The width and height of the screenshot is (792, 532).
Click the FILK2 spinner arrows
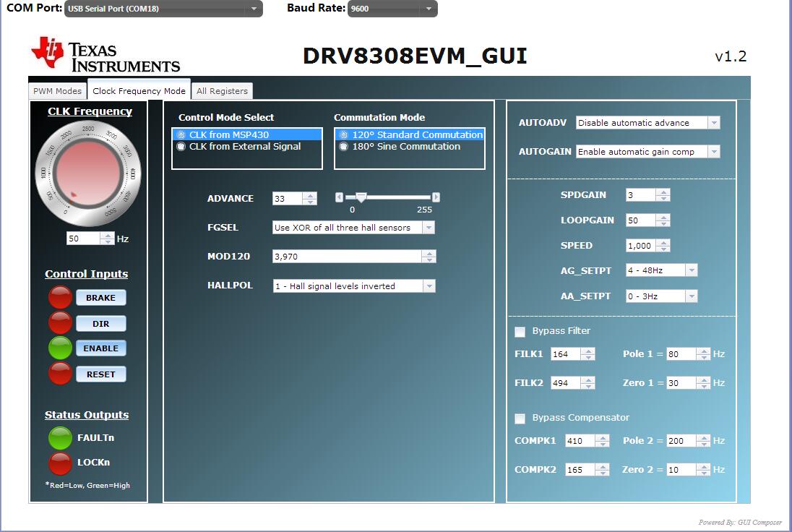click(587, 383)
